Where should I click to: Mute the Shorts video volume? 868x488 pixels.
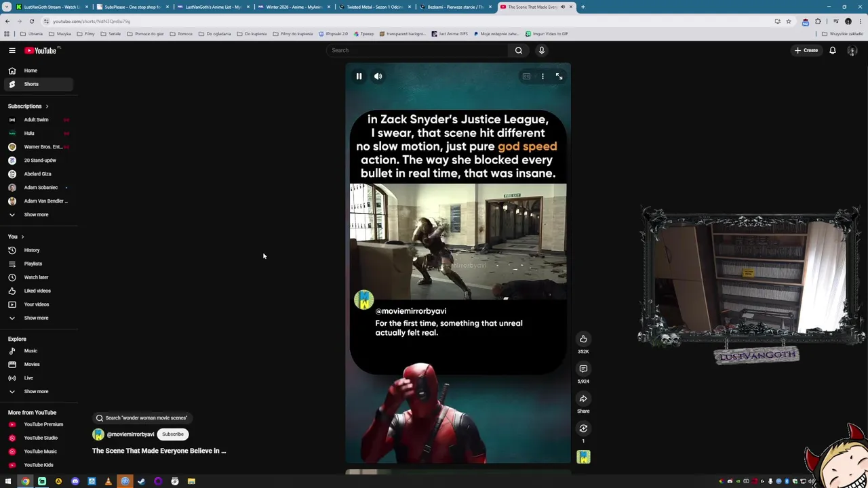[378, 77]
